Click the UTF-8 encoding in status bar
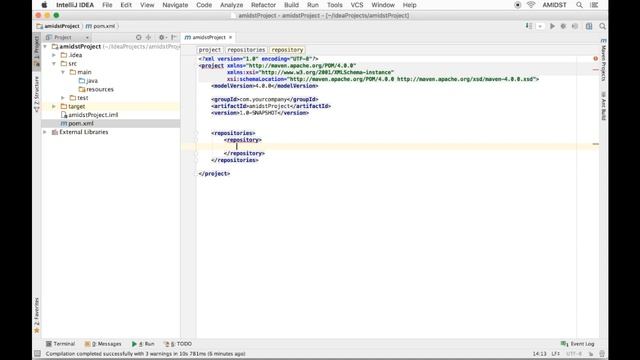The width and height of the screenshot is (640, 360). click(574, 354)
